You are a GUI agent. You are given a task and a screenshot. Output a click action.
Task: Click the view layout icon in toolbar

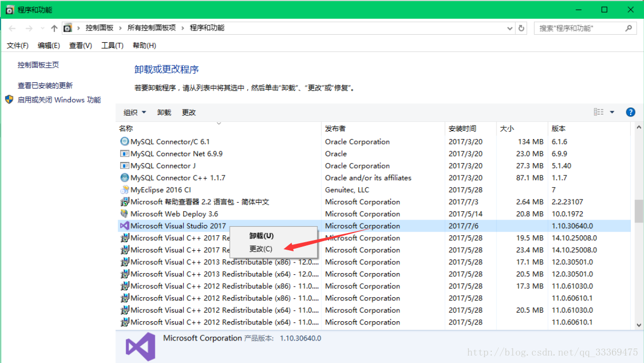pyautogui.click(x=599, y=112)
